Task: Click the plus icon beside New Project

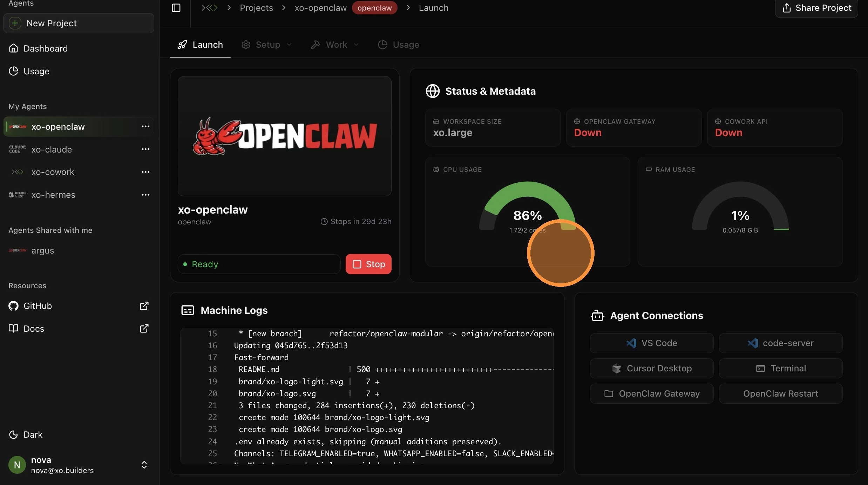Action: (x=15, y=23)
